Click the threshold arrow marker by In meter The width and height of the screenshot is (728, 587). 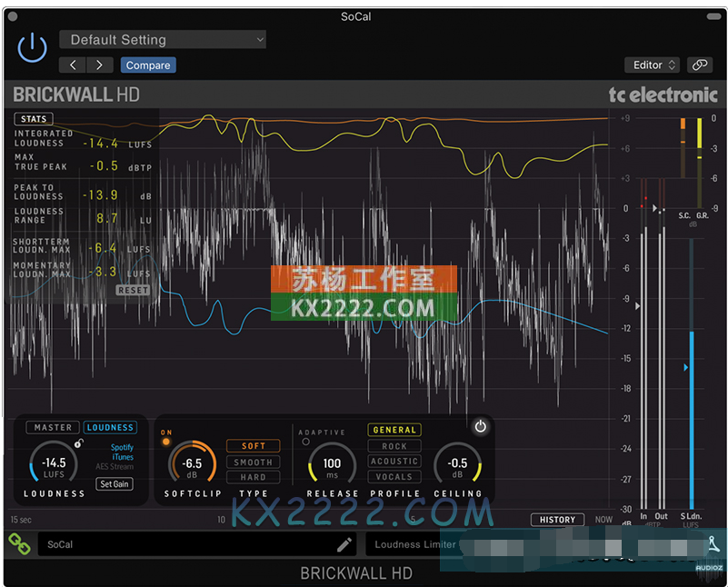point(637,306)
